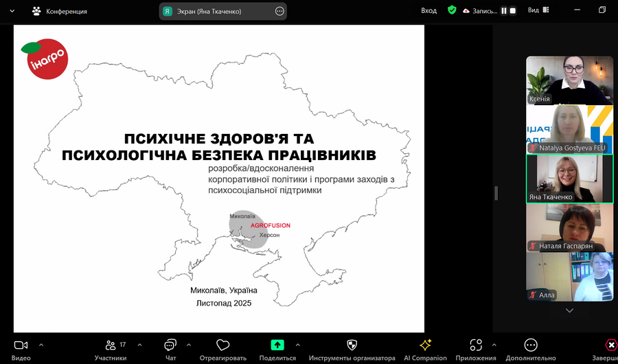Open the Apps icon
The height and width of the screenshot is (364, 618).
click(x=476, y=345)
